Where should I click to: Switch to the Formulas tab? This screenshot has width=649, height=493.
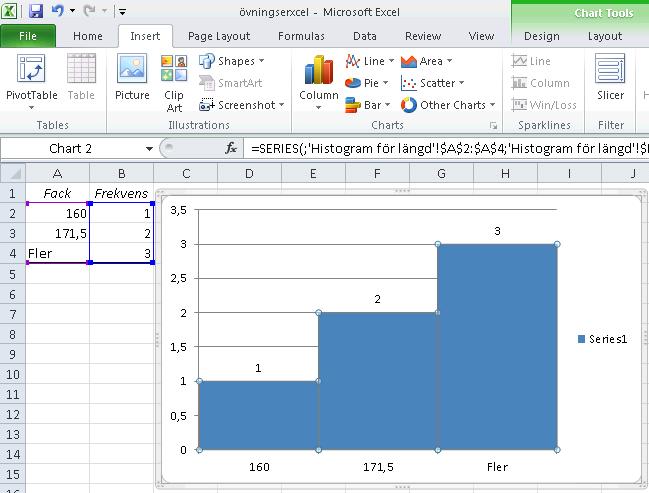point(301,36)
